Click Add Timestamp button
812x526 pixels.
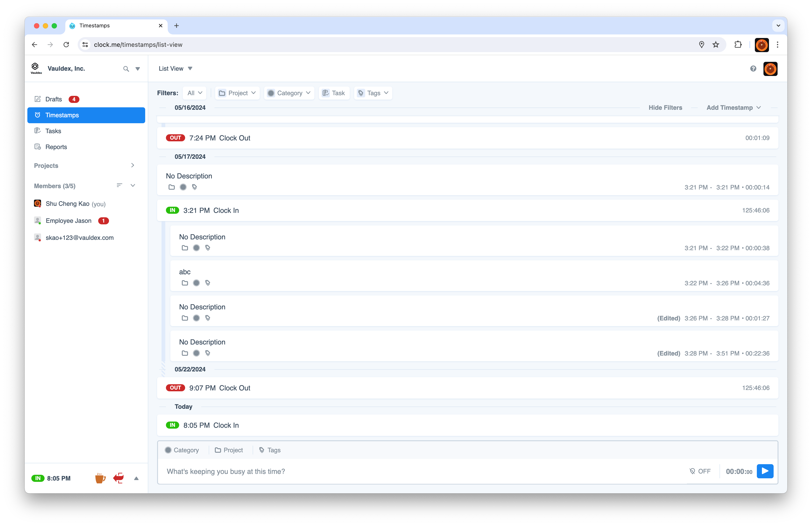pyautogui.click(x=729, y=107)
